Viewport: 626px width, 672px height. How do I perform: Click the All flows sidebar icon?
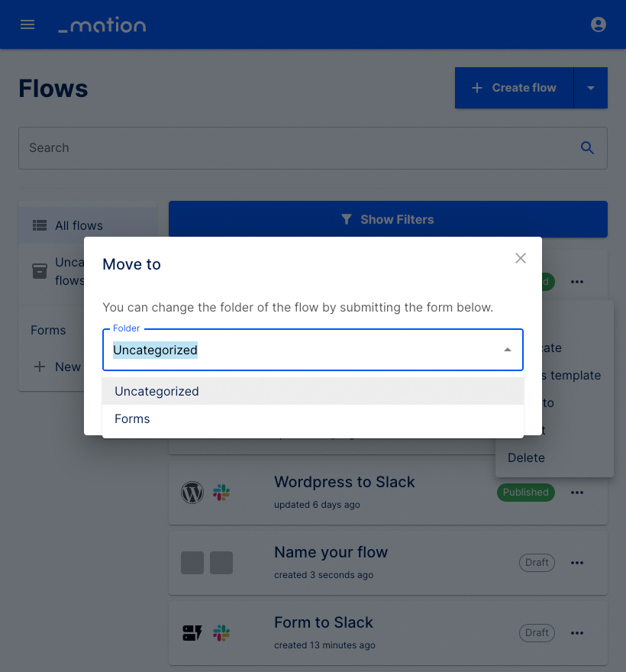(x=39, y=225)
